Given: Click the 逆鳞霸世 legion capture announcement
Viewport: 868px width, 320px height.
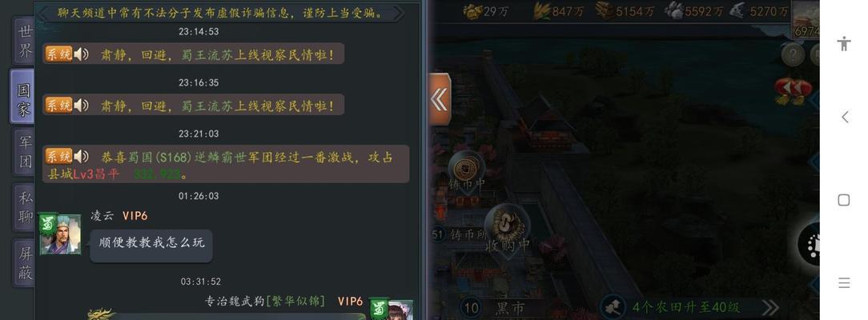Looking at the screenshot, I should tap(226, 164).
